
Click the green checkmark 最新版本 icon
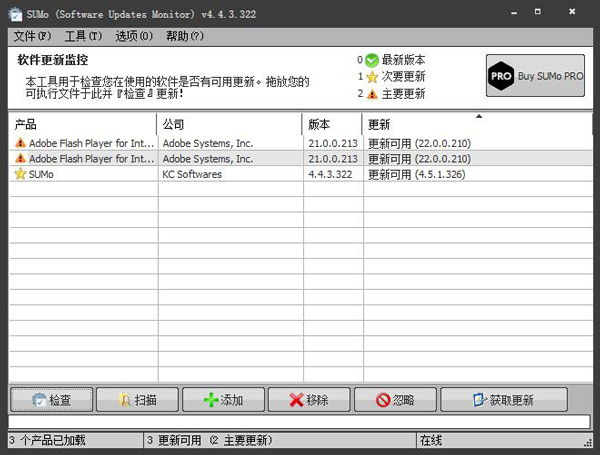[x=372, y=60]
